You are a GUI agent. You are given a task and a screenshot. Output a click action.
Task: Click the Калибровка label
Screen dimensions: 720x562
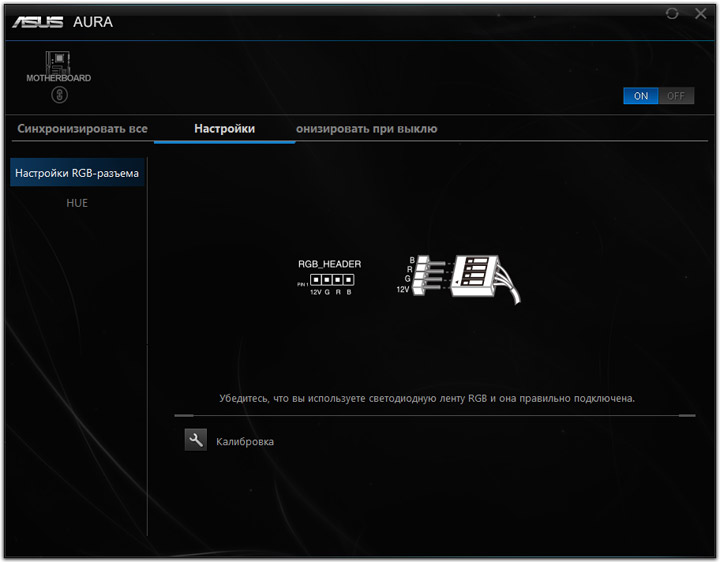[x=245, y=442]
